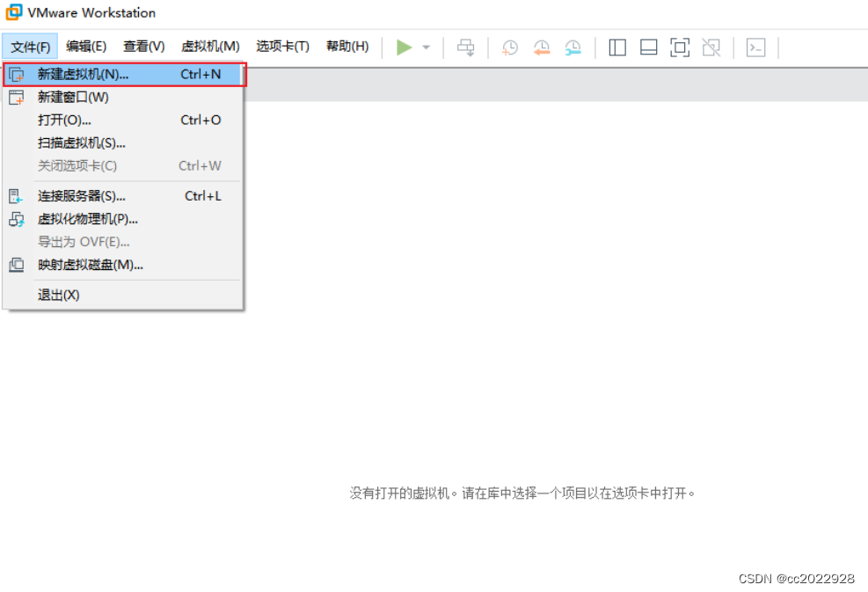Select 虚拟化物理机(P)... entry

point(123,219)
